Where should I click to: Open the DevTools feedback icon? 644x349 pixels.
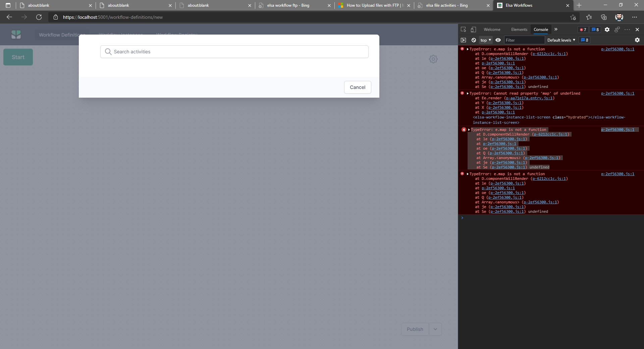tap(617, 30)
